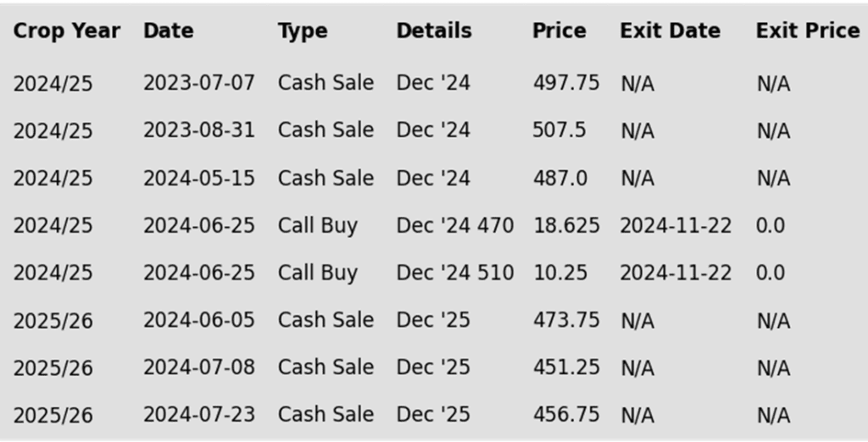This screenshot has width=868, height=442.
Task: Click the 10.25 price cell
Action: 559,273
